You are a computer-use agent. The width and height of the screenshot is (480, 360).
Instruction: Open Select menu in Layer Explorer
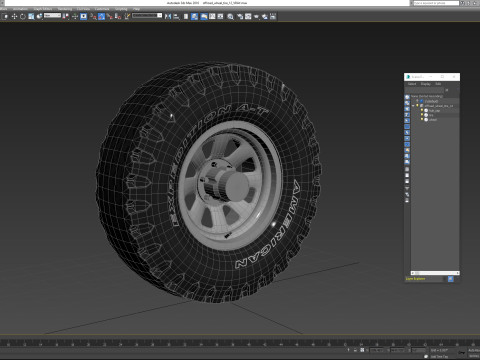412,84
